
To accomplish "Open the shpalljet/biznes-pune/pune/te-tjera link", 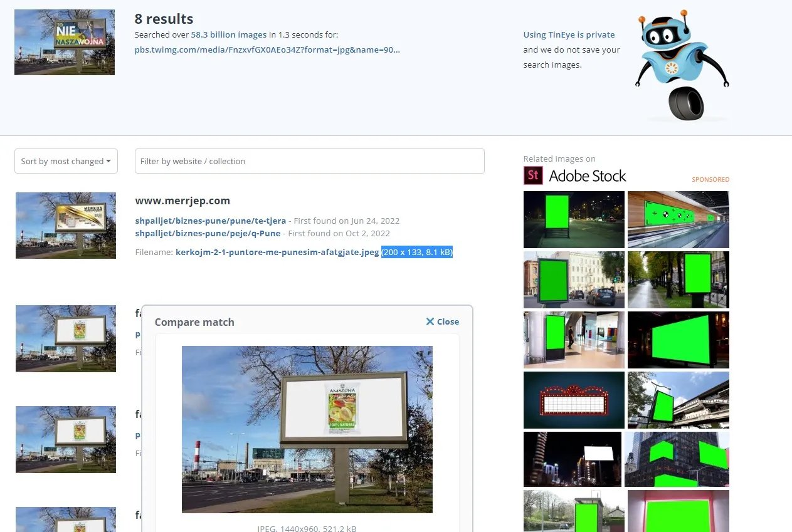I will (210, 221).
